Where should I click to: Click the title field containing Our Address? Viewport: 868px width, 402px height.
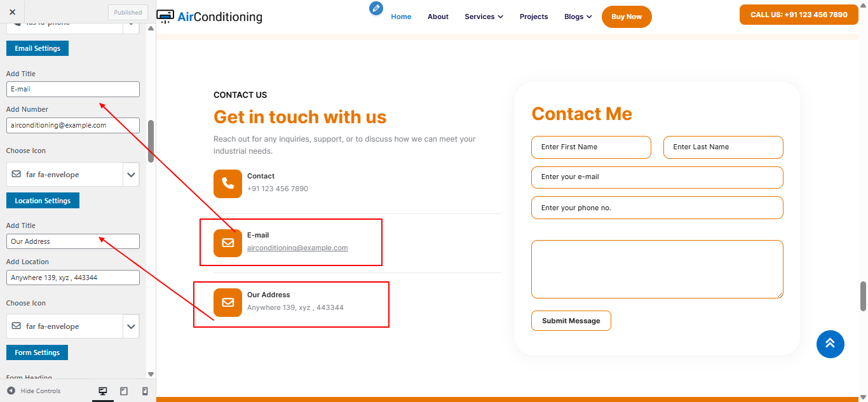73,241
